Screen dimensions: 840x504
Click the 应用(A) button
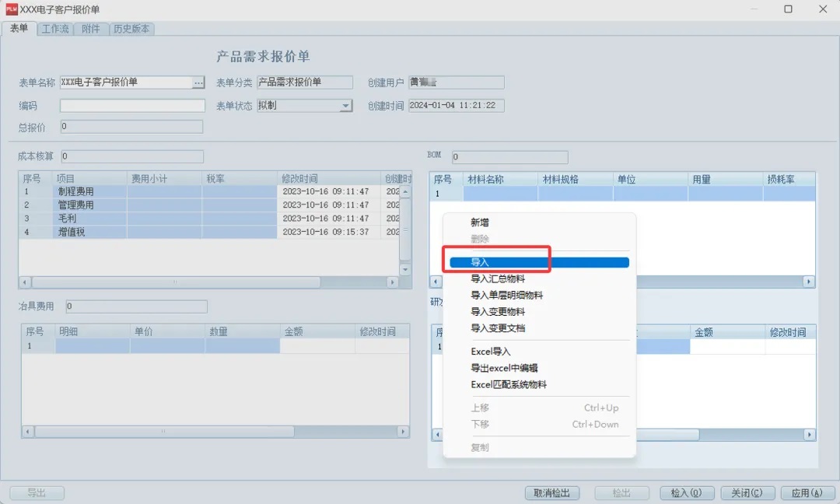807,493
